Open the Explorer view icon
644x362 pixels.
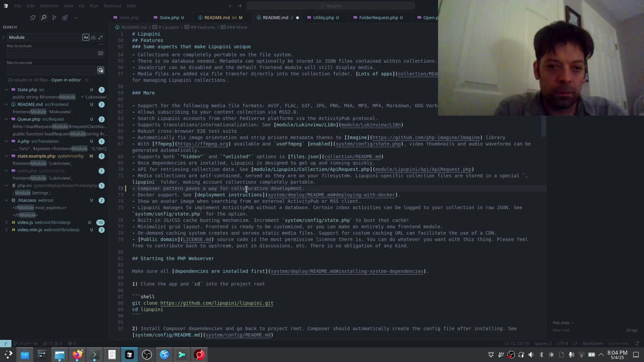pos(33,18)
